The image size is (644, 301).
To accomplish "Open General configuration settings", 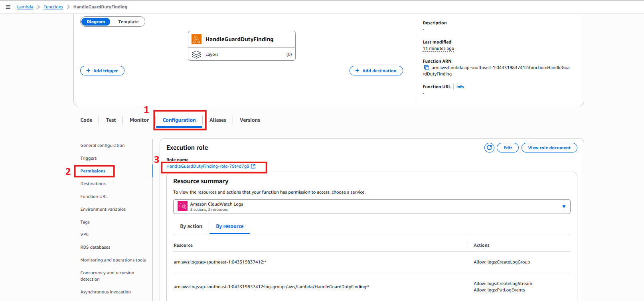I will click(x=103, y=145).
